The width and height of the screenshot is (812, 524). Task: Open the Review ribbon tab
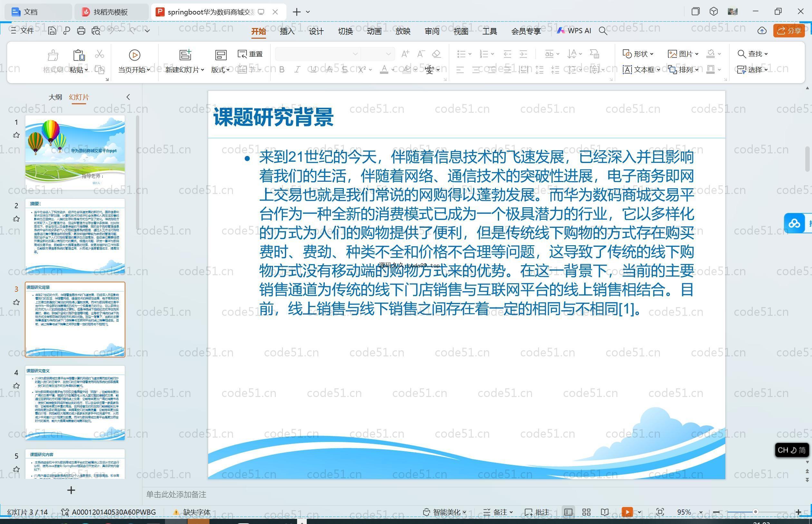(x=432, y=31)
